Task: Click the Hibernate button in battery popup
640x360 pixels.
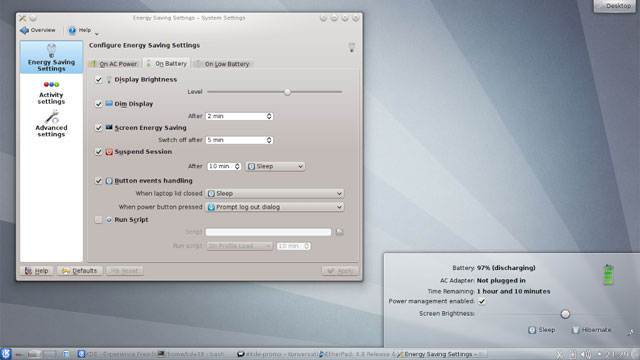Action: [x=591, y=330]
